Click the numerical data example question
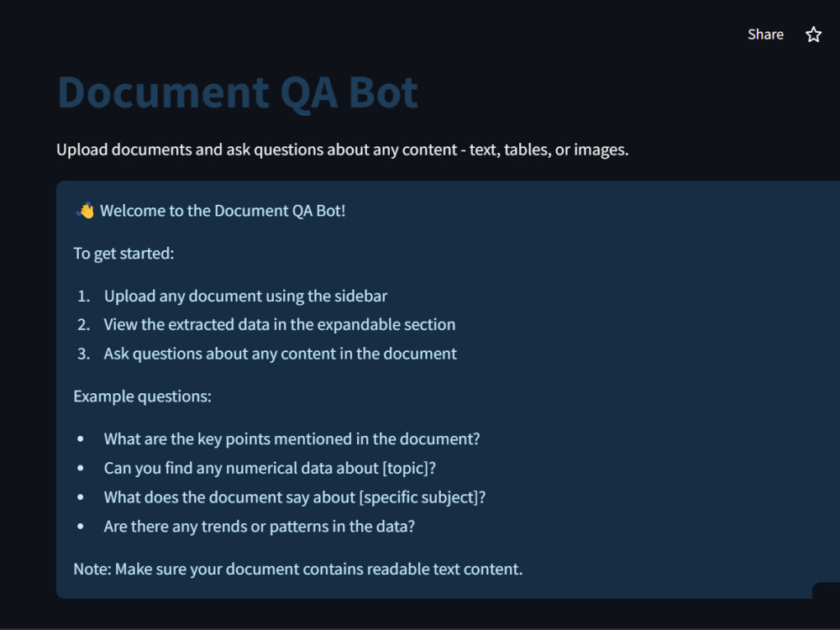The image size is (840, 630). 270,468
